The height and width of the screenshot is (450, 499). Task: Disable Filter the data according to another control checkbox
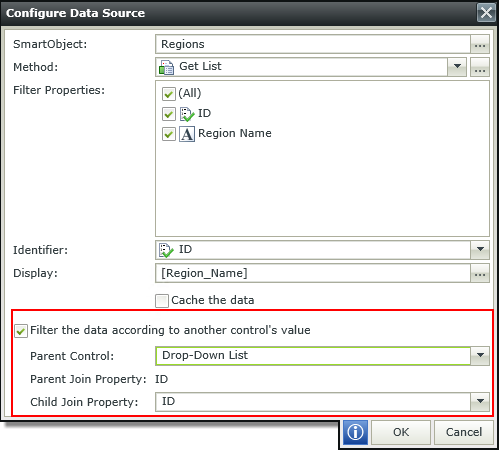(21, 331)
